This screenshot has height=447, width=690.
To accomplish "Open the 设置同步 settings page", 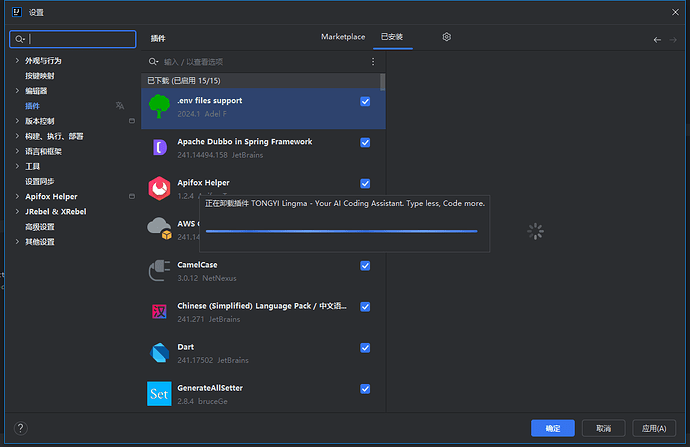I will [40, 181].
